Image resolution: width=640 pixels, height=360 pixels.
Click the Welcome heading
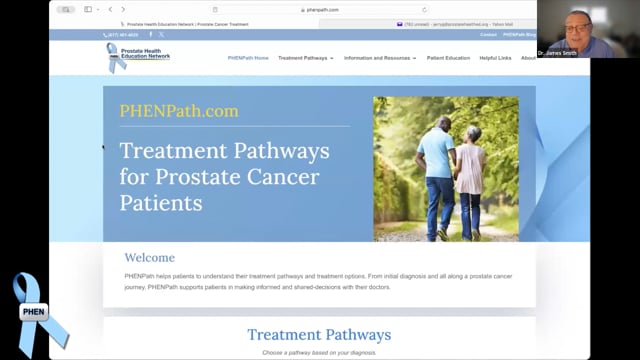(x=149, y=258)
